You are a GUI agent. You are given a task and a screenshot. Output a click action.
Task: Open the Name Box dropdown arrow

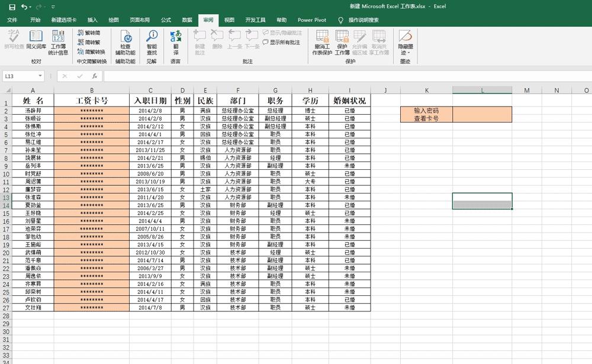[x=40, y=76]
